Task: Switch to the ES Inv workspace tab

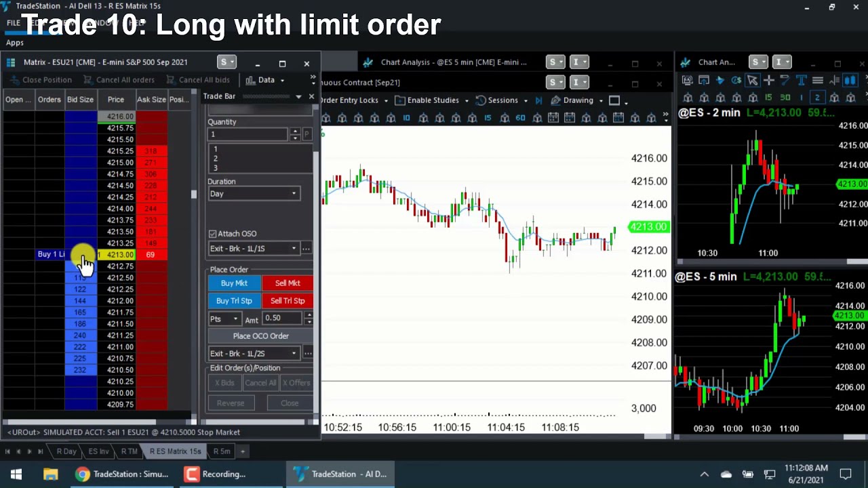Action: pyautogui.click(x=98, y=451)
